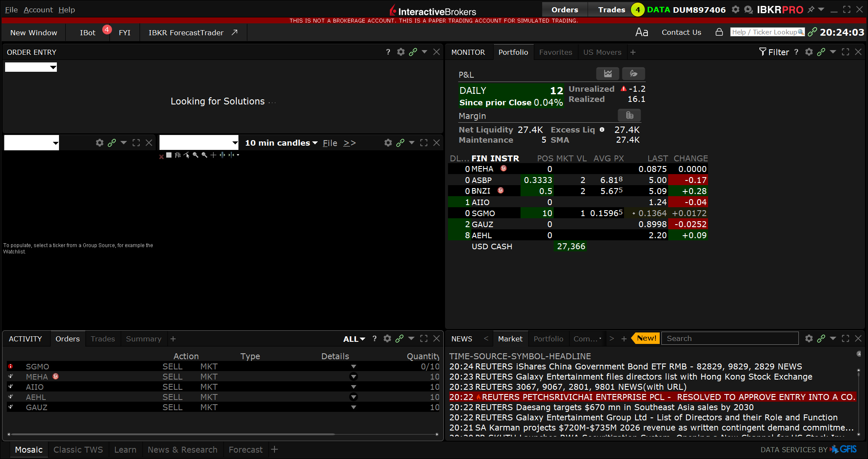Open News panel settings gear
The height and width of the screenshot is (459, 868).
point(809,338)
